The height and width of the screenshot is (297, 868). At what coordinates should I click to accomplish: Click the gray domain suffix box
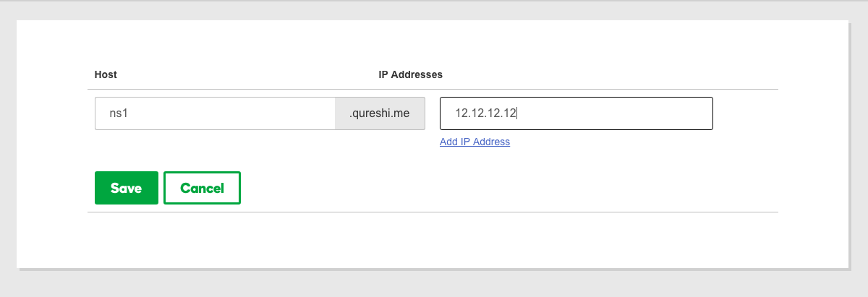point(379,113)
